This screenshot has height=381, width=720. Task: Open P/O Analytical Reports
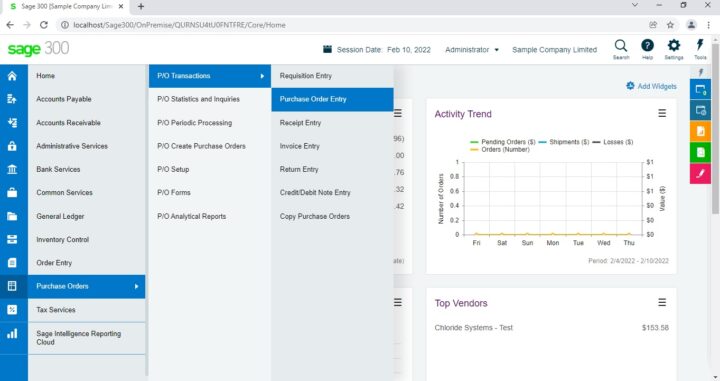click(x=210, y=216)
